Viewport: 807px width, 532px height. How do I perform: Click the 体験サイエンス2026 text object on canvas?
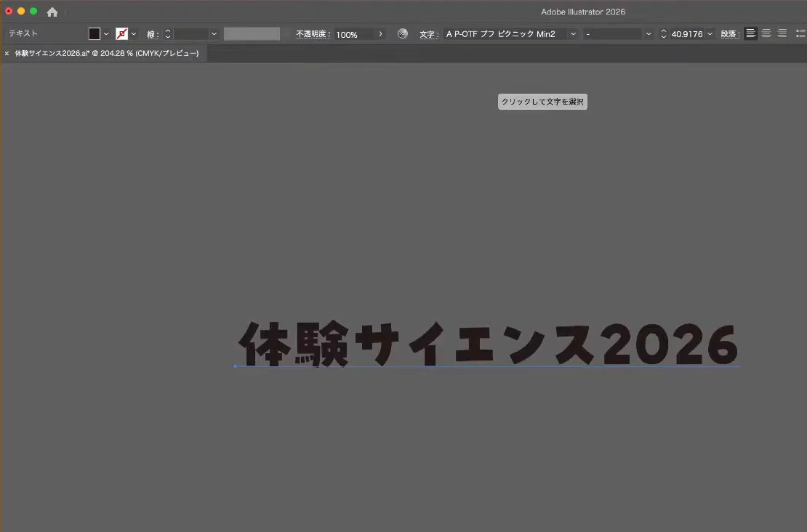coord(488,344)
